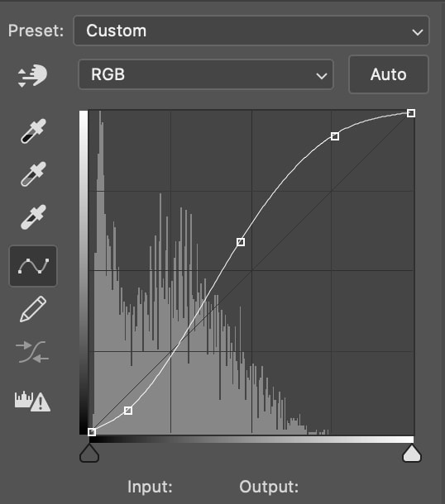Screen dimensions: 445x504
Task: Select the curve point near the highlights
Action: (335, 136)
